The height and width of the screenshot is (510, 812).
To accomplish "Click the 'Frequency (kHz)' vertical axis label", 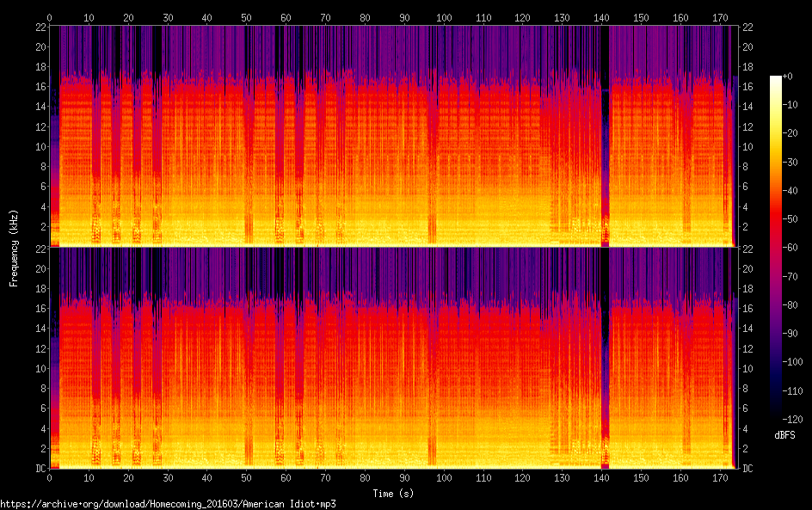I will coord(14,248).
